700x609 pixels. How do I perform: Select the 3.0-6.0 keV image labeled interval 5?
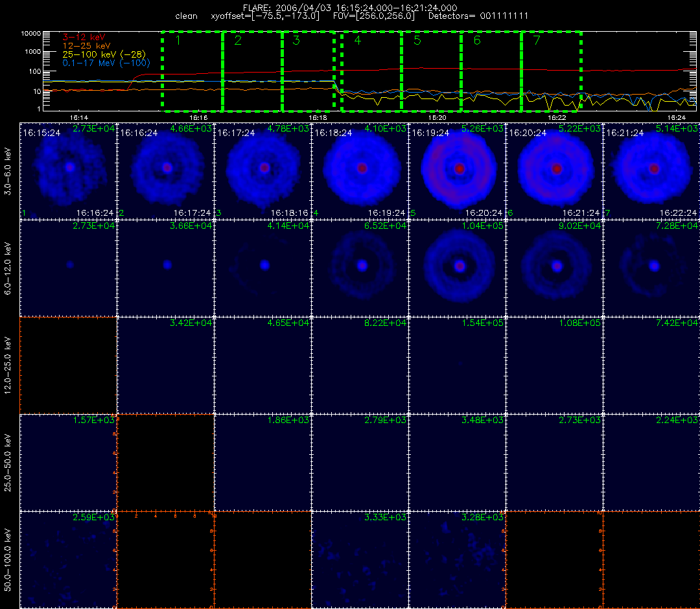click(458, 172)
